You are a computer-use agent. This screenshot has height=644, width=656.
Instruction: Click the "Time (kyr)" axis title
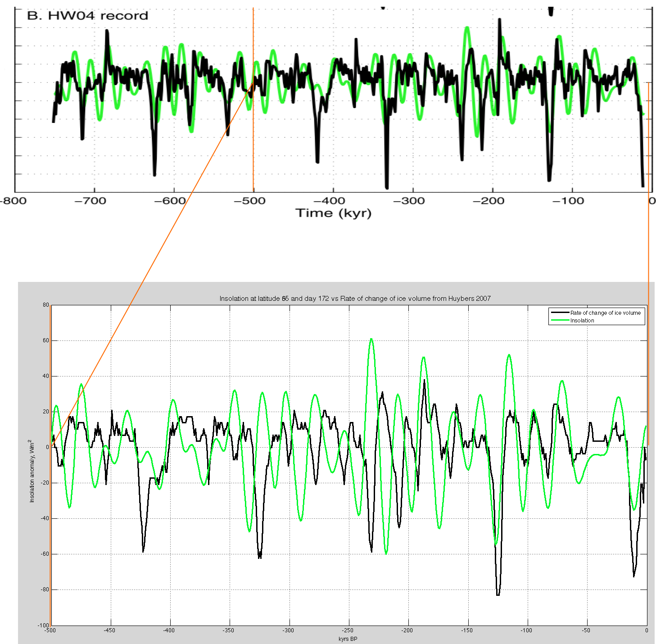click(x=333, y=213)
